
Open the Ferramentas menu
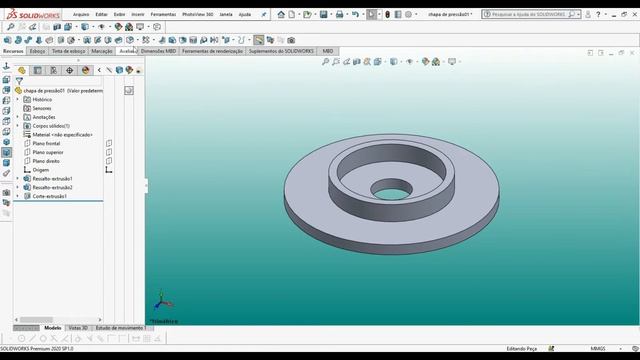163,14
